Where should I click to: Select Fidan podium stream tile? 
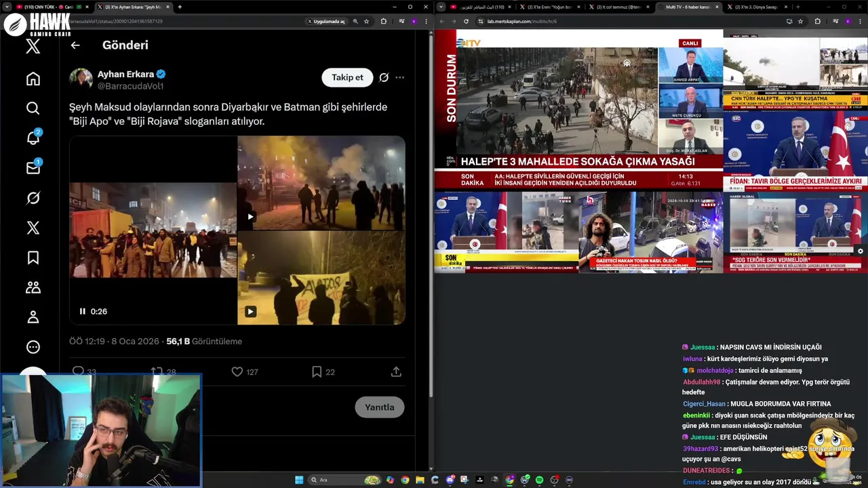[x=795, y=150]
